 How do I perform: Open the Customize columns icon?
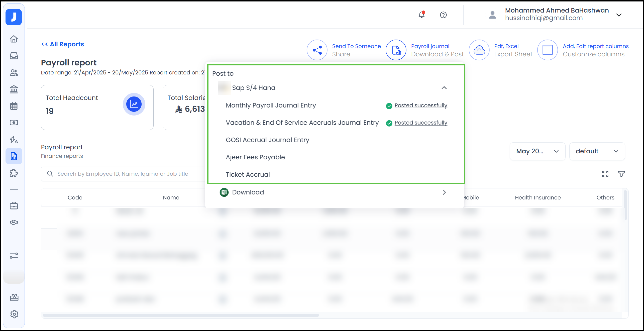pyautogui.click(x=547, y=50)
